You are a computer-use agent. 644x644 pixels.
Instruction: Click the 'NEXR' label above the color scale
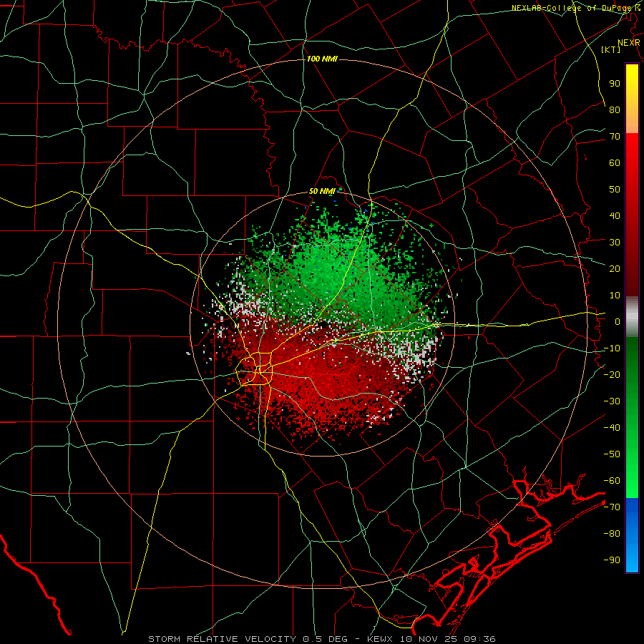[629, 43]
